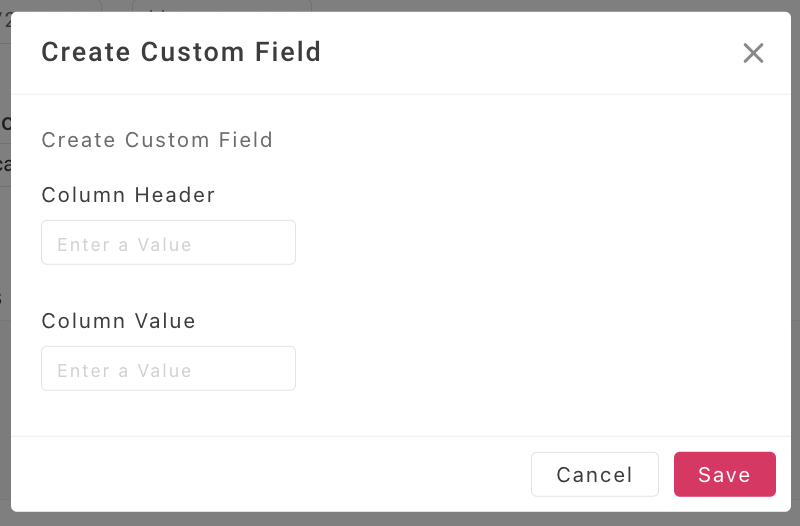The image size is (800, 526).
Task: Click the bold dialog title text
Action: [x=181, y=52]
